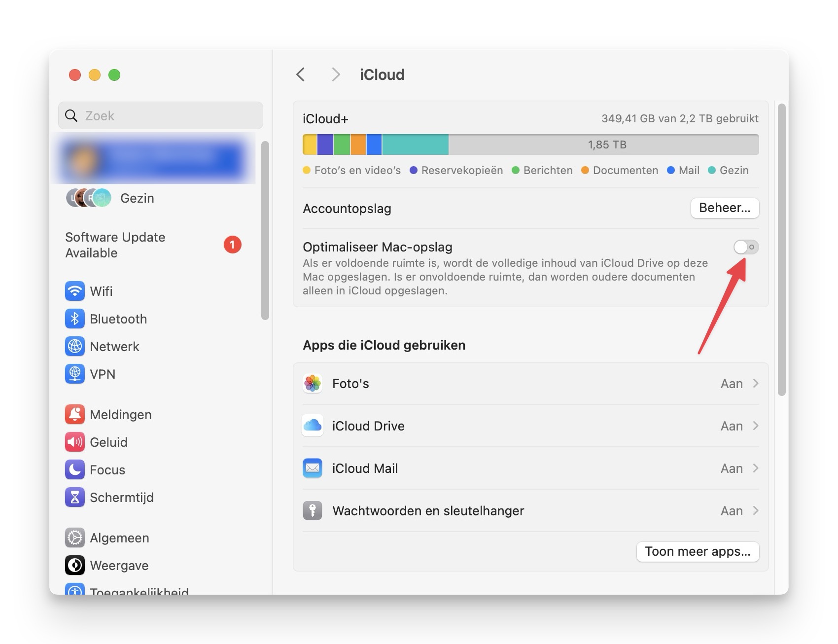Click the Gezin family avatars

[x=89, y=198]
